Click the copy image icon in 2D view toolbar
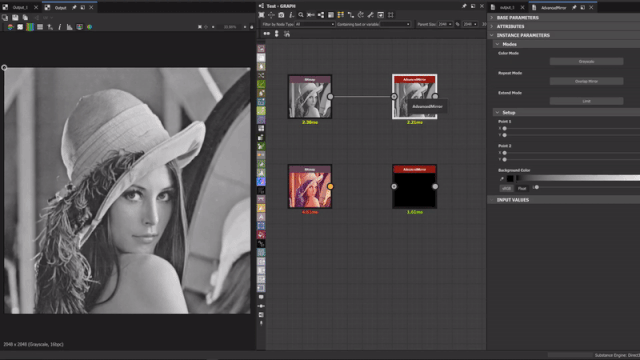 [x=25, y=18]
